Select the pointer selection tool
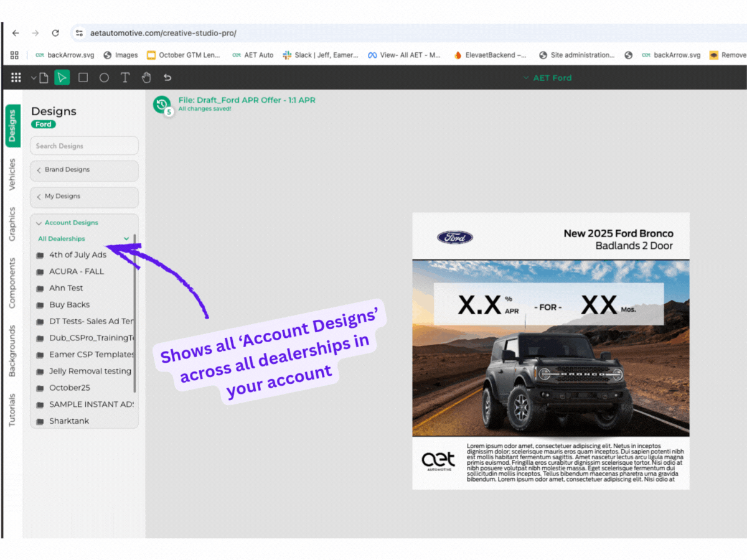This screenshot has height=560, width=747. 62,77
